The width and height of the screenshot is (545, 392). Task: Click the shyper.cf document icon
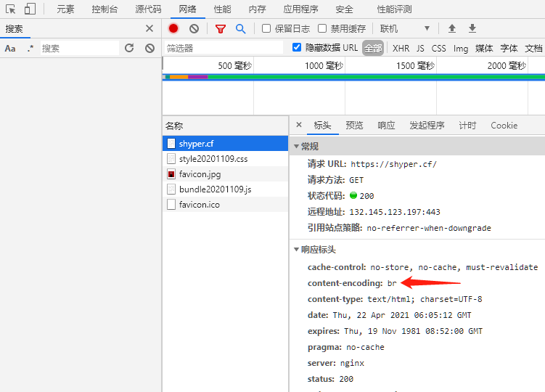pos(171,143)
